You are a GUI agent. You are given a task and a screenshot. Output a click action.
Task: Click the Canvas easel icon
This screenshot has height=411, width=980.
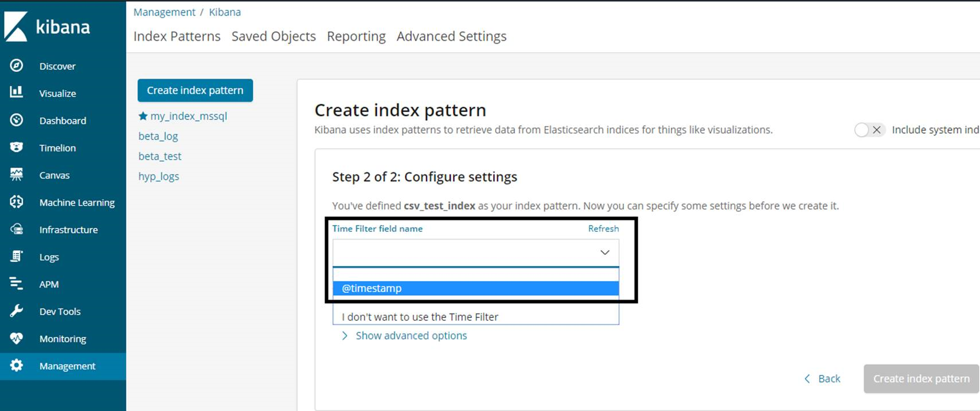17,175
